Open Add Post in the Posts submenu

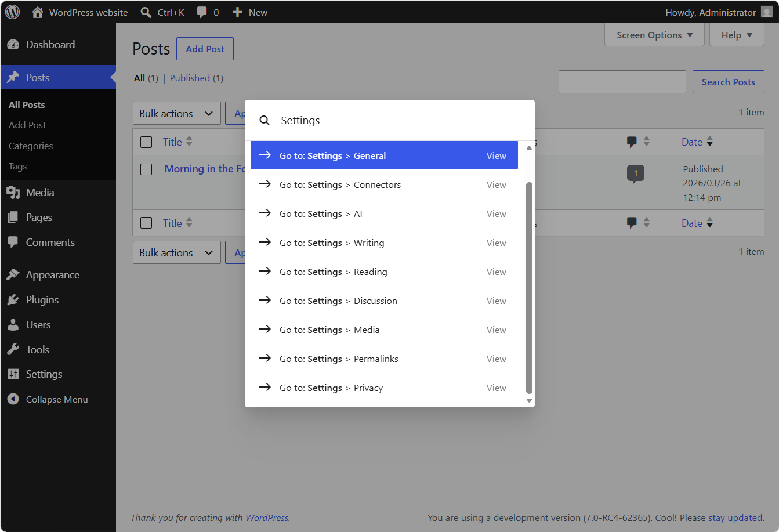(27, 125)
